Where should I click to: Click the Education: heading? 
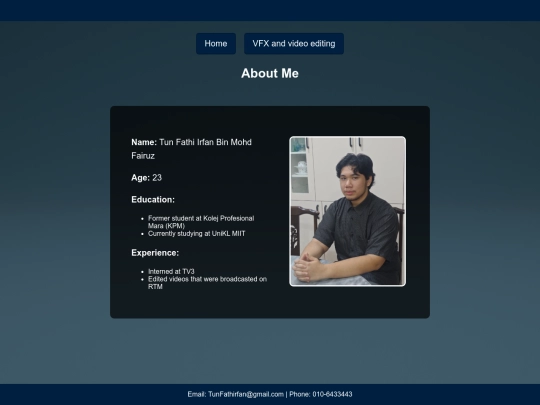tap(153, 200)
